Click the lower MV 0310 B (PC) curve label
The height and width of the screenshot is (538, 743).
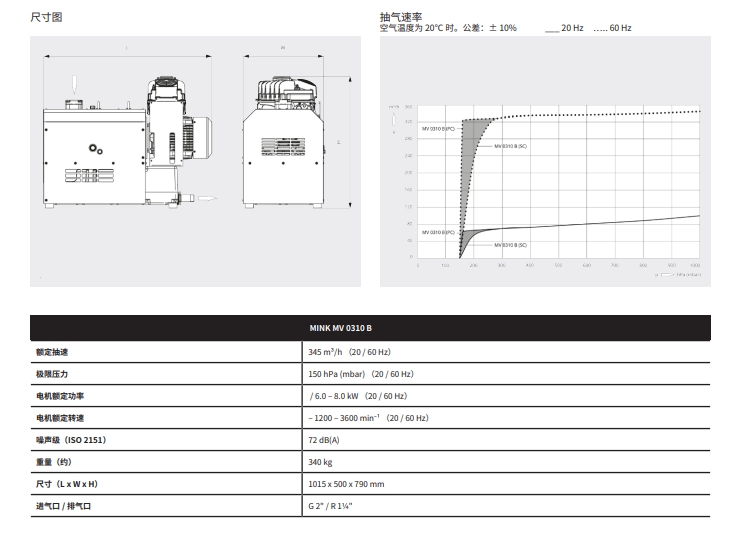coord(438,232)
